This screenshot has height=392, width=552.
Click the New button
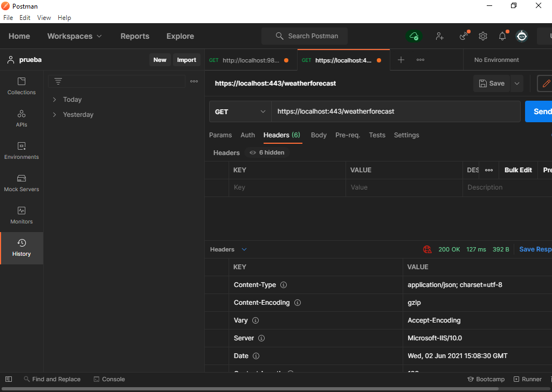160,60
